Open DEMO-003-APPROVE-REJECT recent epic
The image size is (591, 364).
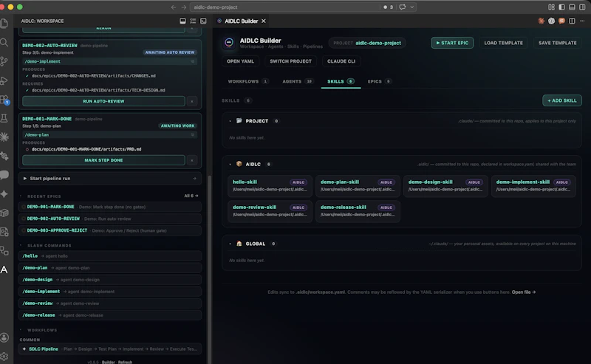tap(109, 230)
